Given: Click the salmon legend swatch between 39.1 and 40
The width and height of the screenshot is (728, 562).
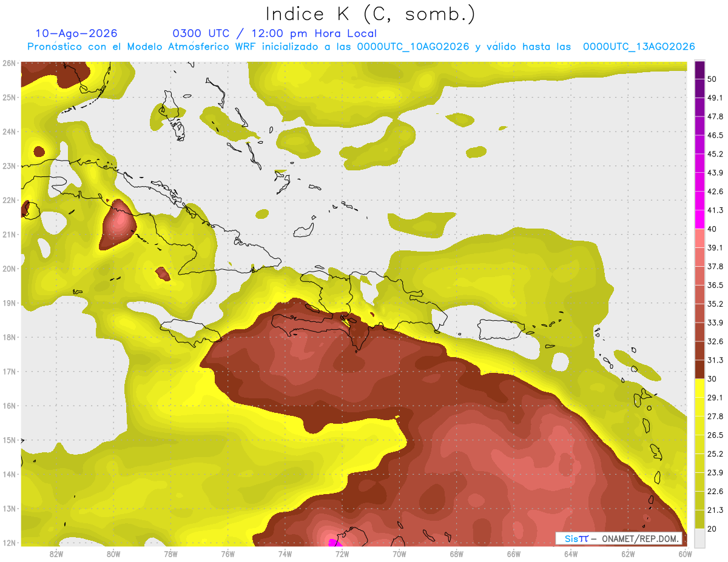Looking at the screenshot, I should tap(699, 238).
